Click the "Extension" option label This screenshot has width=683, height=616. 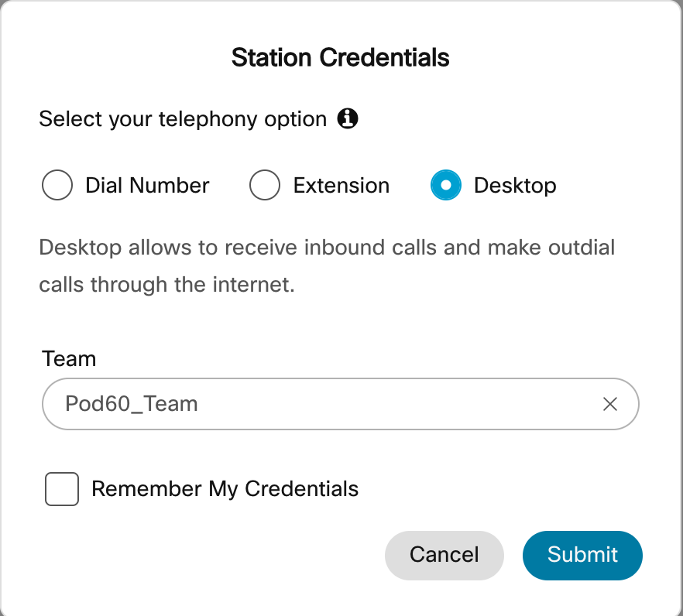pos(341,186)
